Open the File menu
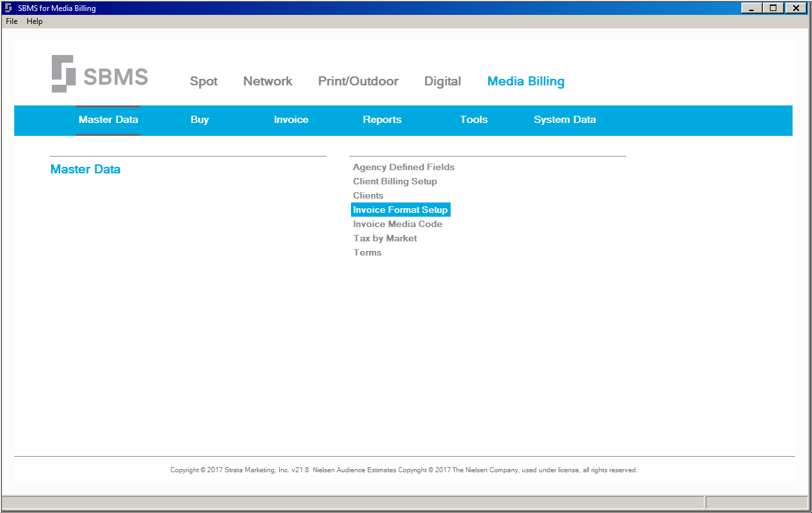The image size is (812, 513). 12,21
